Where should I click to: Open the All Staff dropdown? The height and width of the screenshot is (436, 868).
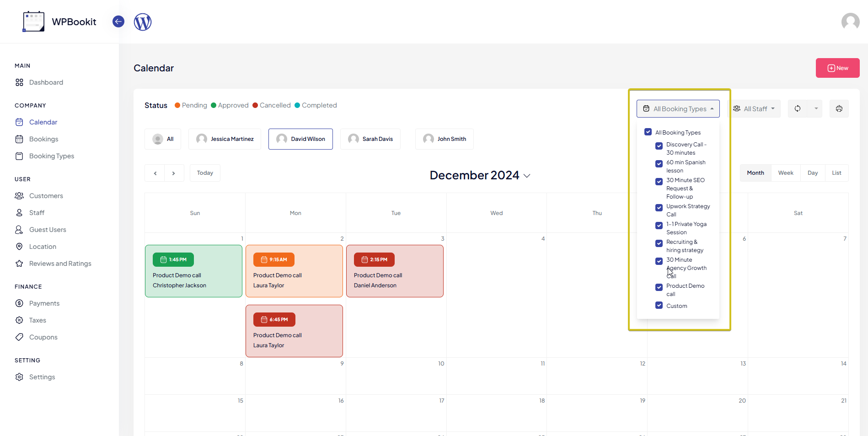[754, 109]
